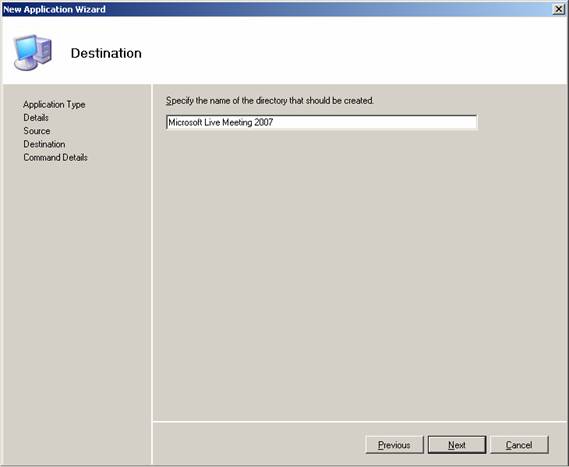The height and width of the screenshot is (467, 569).
Task: Cancel the New Application Wizard
Action: 519,445
